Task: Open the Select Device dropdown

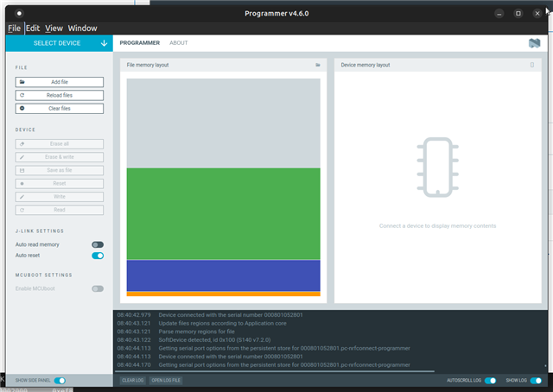Action: [60, 43]
